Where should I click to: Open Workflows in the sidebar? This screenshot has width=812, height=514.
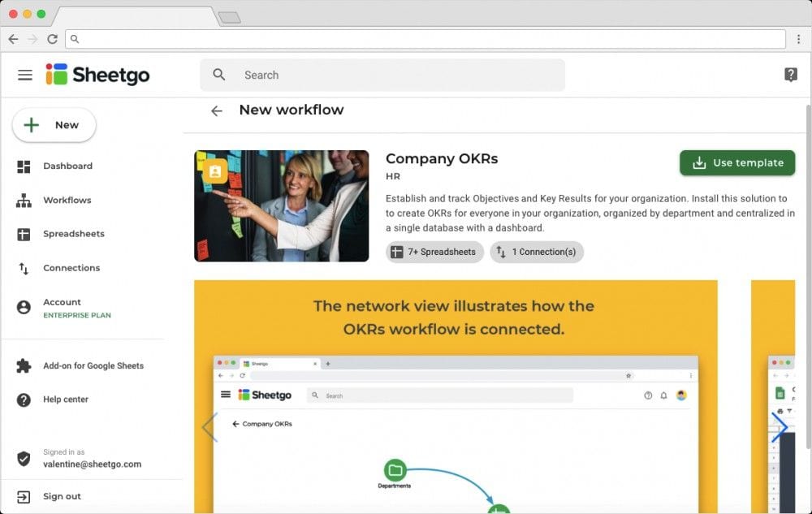click(67, 201)
